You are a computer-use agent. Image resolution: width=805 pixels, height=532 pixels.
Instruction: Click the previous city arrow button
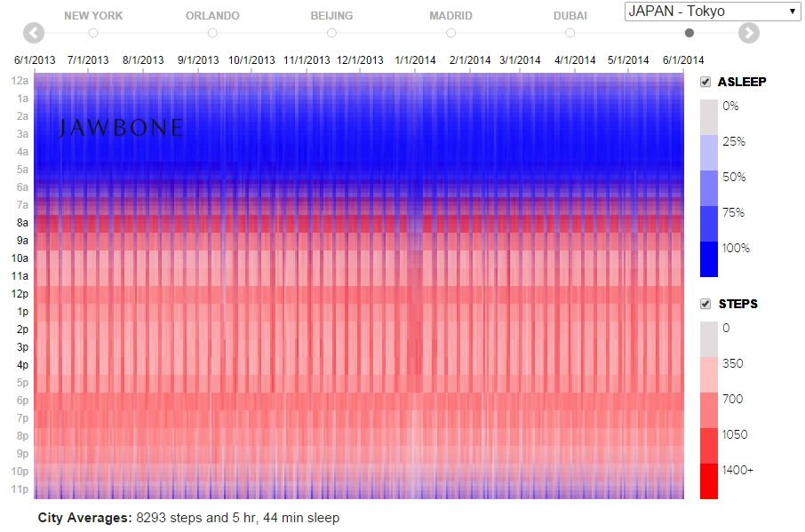34,34
